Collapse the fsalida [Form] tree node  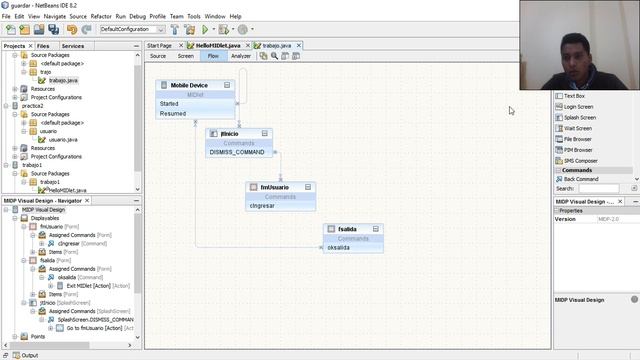pyautogui.click(x=24, y=260)
